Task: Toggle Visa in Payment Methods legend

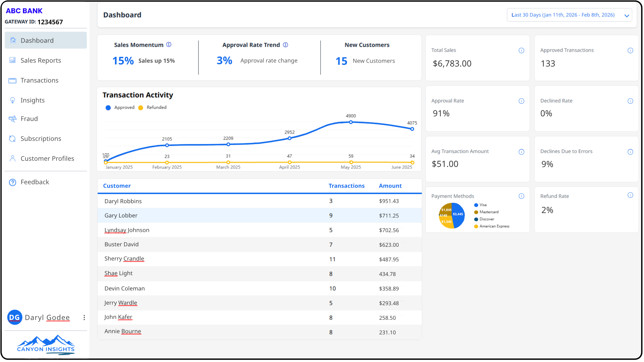Action: click(x=480, y=205)
